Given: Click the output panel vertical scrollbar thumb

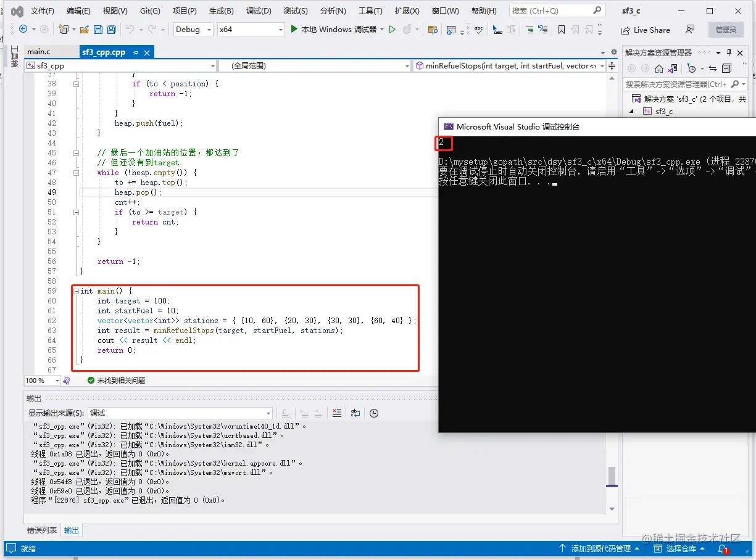Looking at the screenshot, I should [612, 476].
